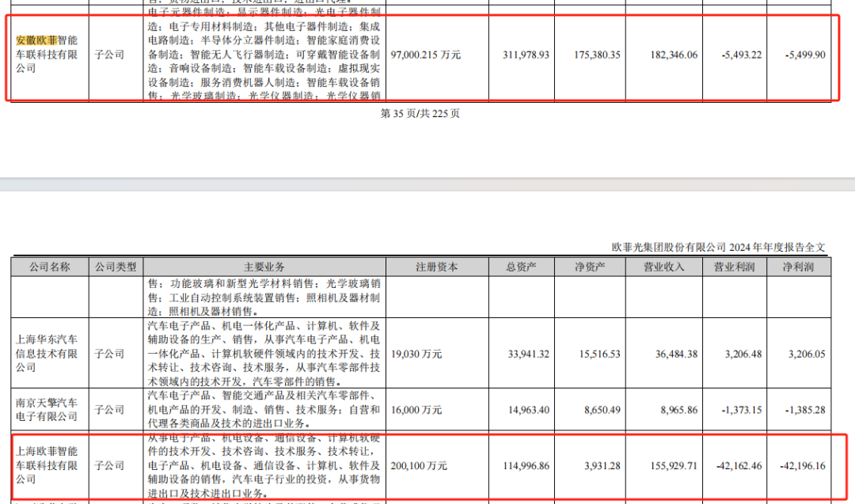Click 子公司 in 上海华东汽车 row
Image resolution: width=855 pixels, height=504 pixels.
coord(109,354)
